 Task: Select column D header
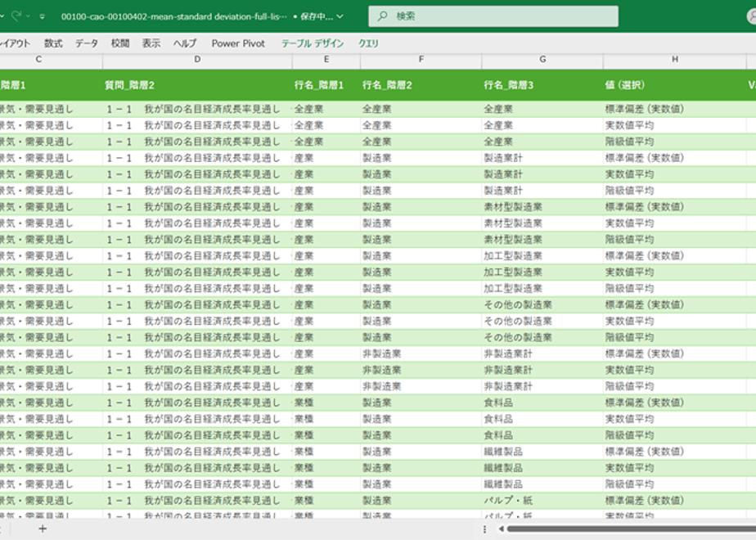point(197,59)
